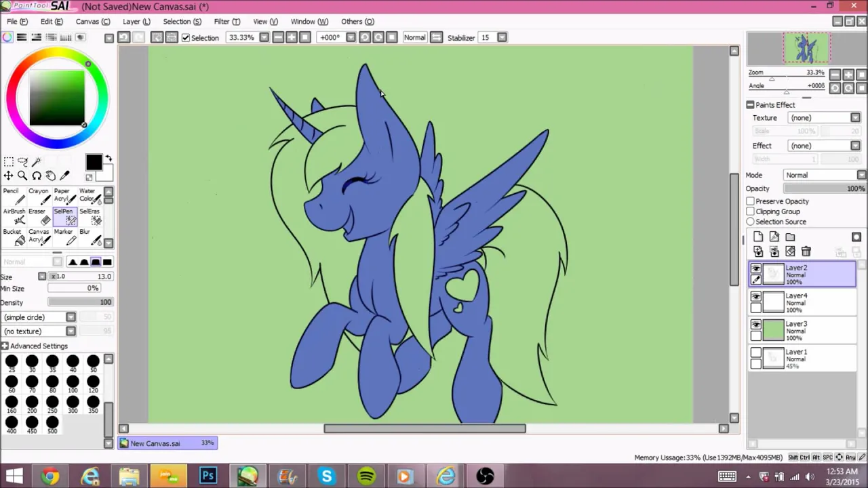Adjust the brush Density slider

(80, 302)
